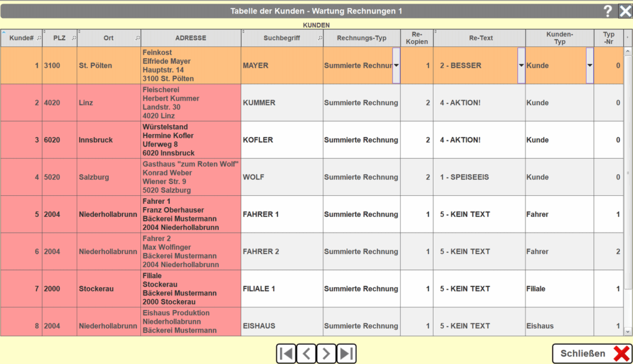Click the Kunden-Typ column header

coord(559,38)
